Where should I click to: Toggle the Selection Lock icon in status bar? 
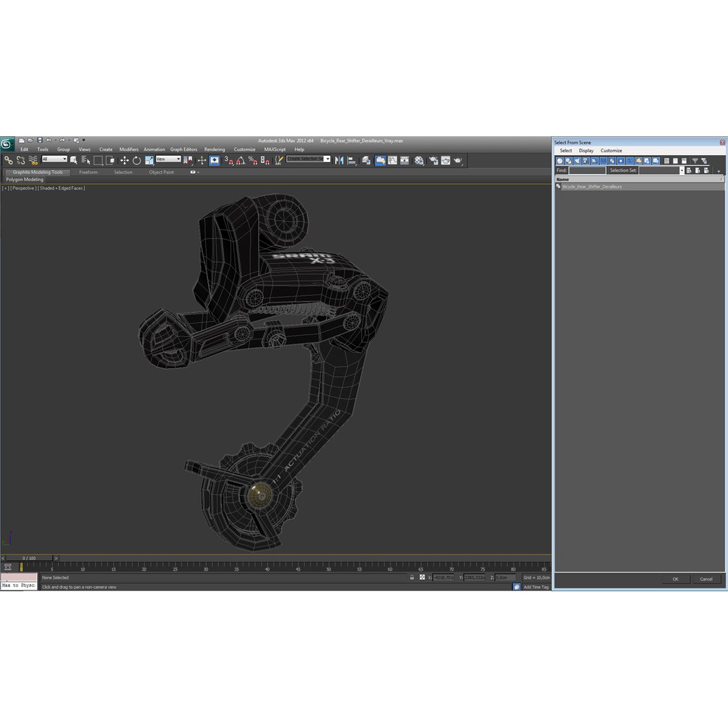412,578
